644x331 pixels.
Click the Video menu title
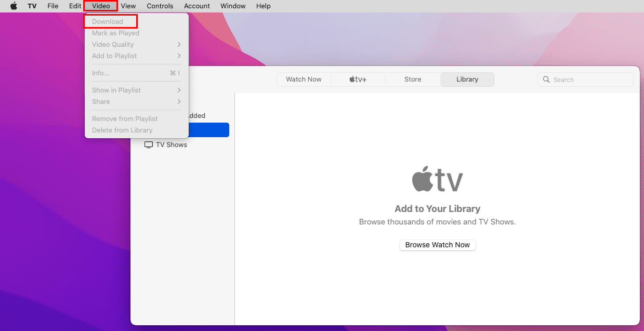[101, 6]
